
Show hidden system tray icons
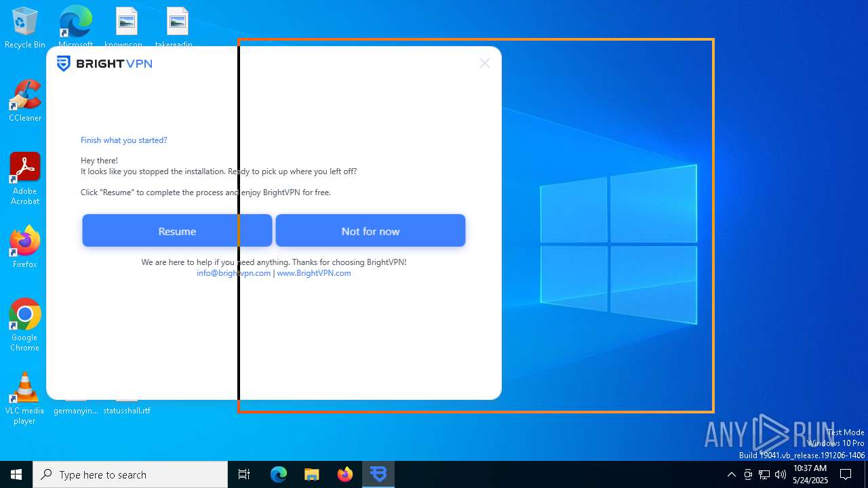731,474
